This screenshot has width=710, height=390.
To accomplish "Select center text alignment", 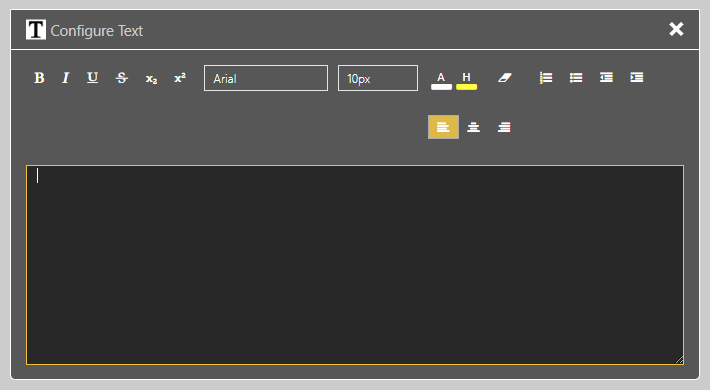I will click(x=474, y=127).
